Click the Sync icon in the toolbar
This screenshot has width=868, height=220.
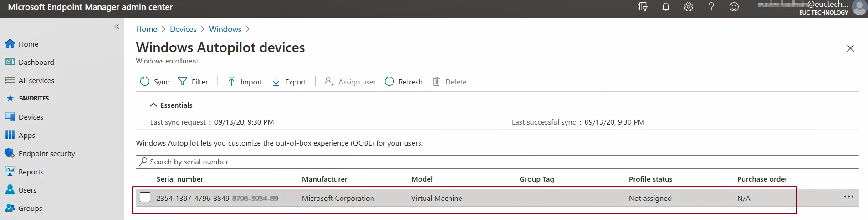click(145, 82)
